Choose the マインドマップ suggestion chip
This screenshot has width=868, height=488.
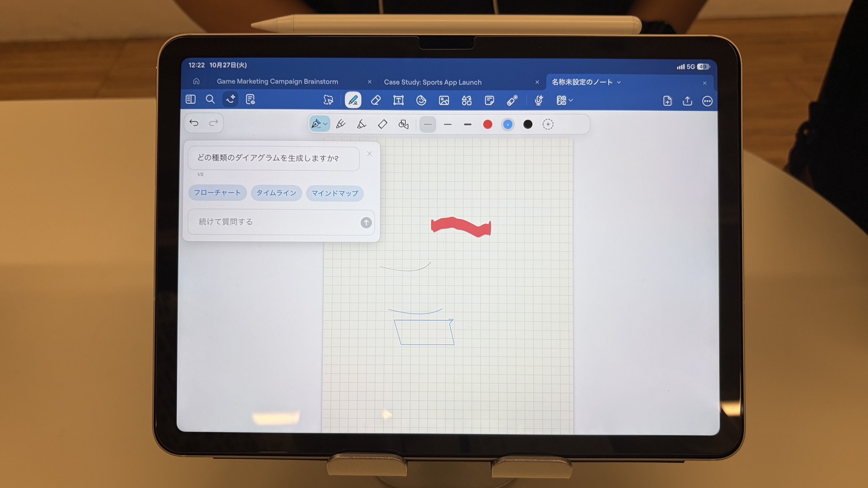(335, 193)
